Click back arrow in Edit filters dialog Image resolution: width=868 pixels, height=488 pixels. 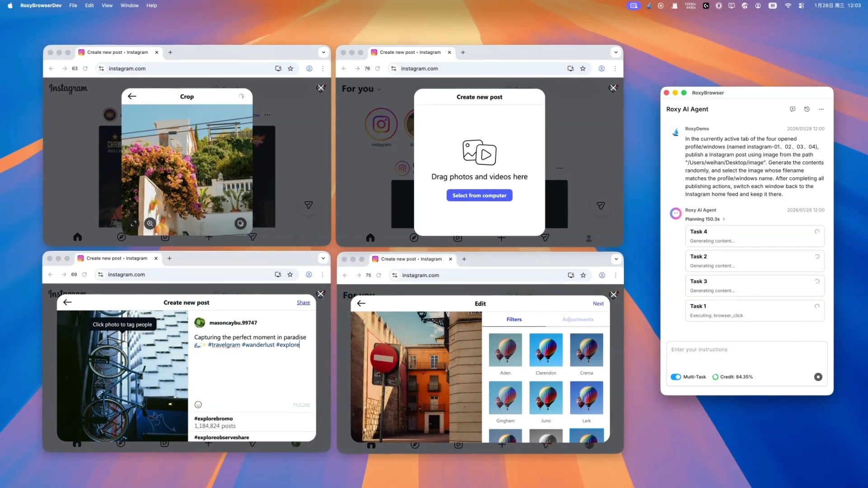click(361, 304)
